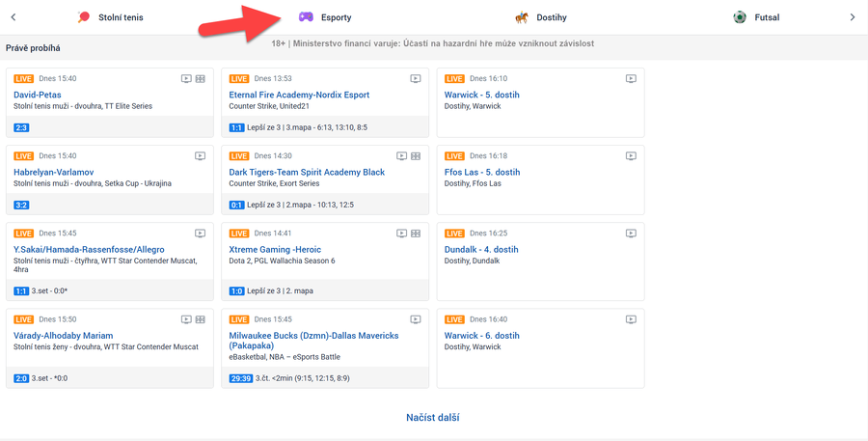Click the 29:39 score badge on Milwaukee Bucks
868x441 pixels.
coord(240,378)
